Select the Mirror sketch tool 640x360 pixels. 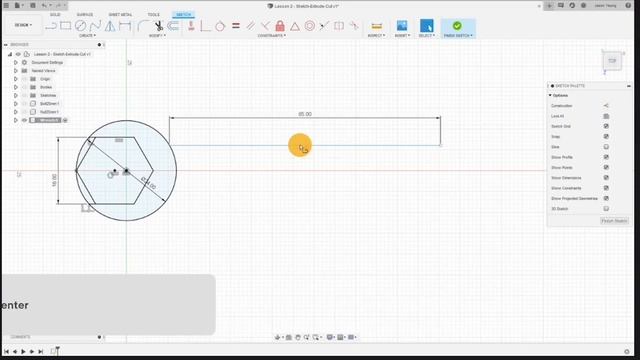coord(110,26)
